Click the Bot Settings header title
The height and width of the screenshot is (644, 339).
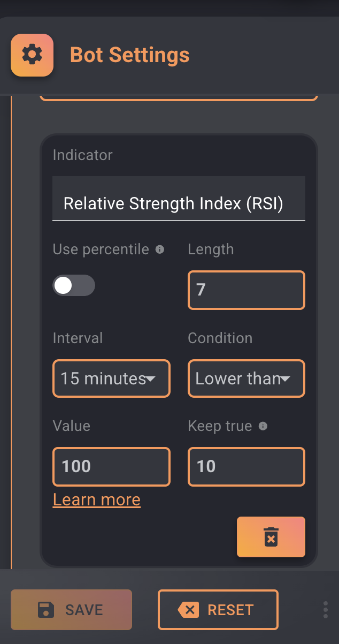pyautogui.click(x=130, y=55)
